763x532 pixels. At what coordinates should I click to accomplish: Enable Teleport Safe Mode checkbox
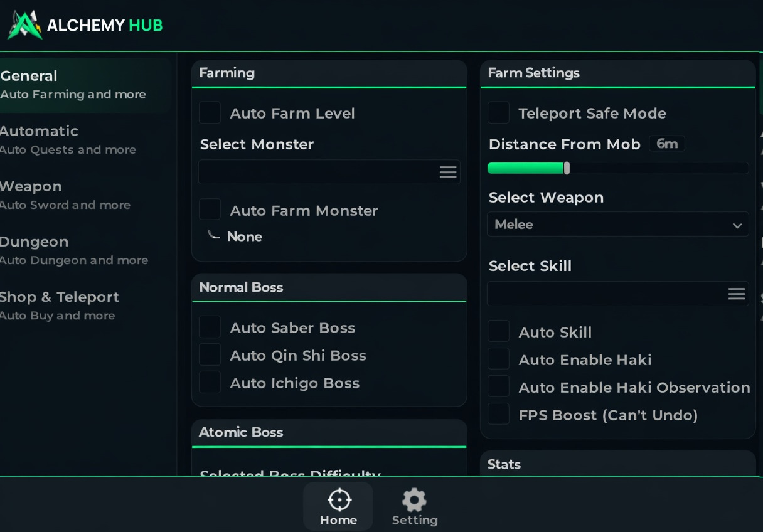pyautogui.click(x=499, y=113)
